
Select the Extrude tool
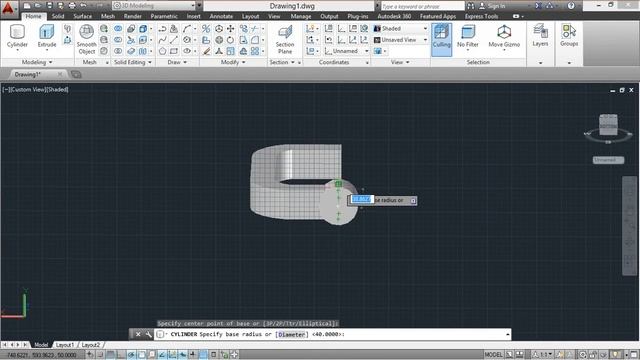click(47, 37)
